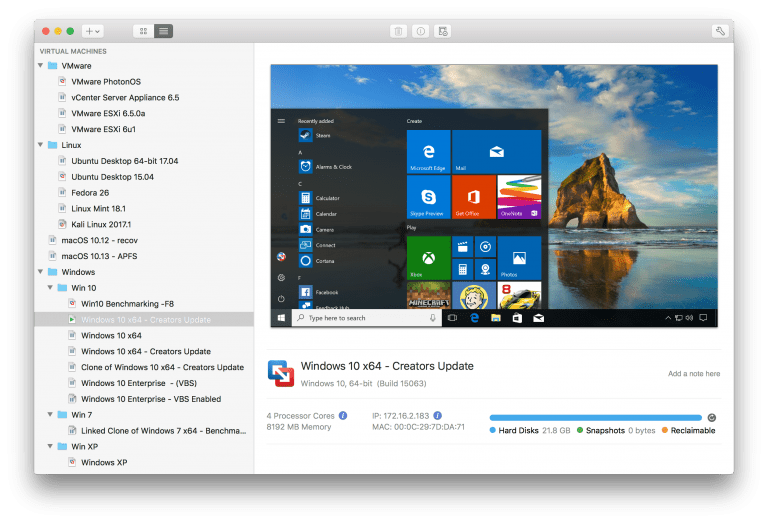
Task: Select VMware ESXi 6u1
Action: (x=144, y=129)
